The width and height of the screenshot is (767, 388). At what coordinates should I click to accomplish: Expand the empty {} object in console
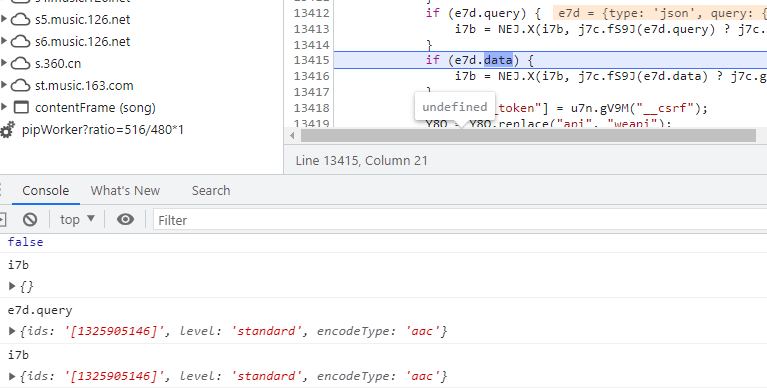point(13,286)
